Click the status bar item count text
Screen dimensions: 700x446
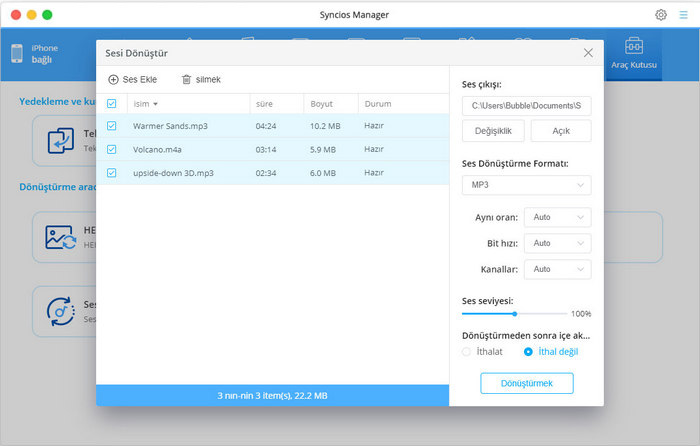pyautogui.click(x=272, y=396)
